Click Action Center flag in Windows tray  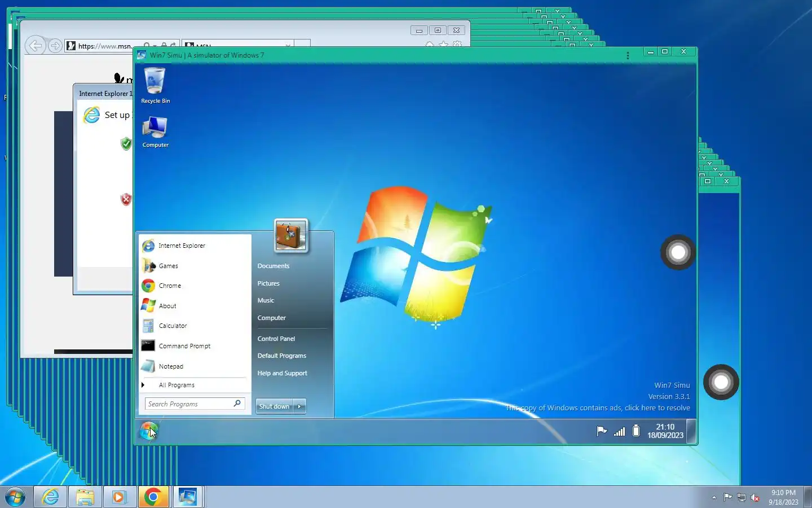click(728, 497)
